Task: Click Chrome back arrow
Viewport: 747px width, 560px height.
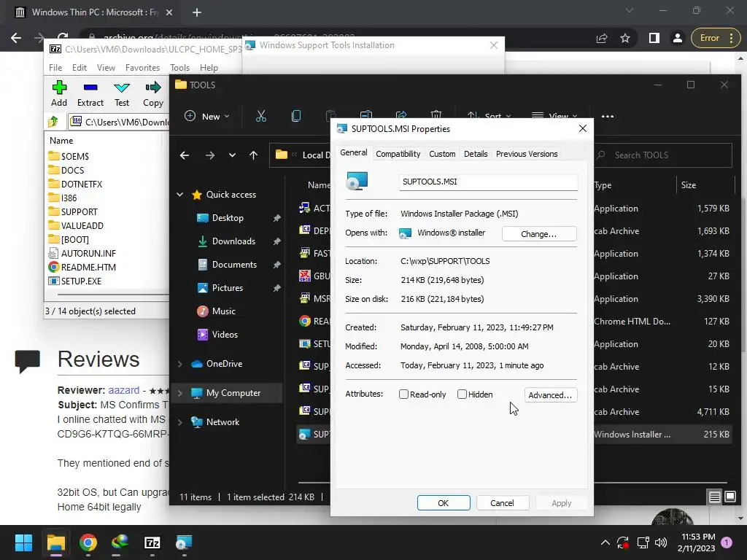Action: click(16, 38)
